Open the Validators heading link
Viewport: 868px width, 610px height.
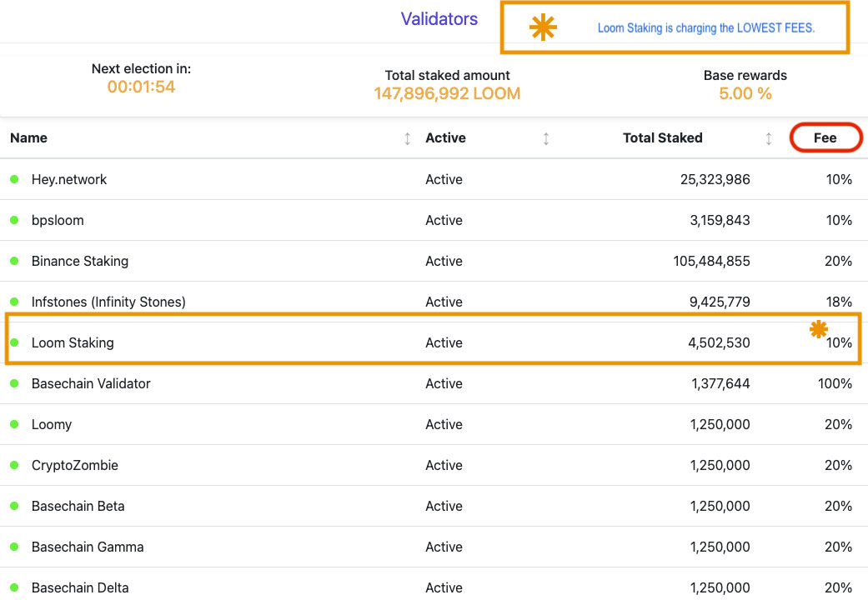[x=439, y=19]
